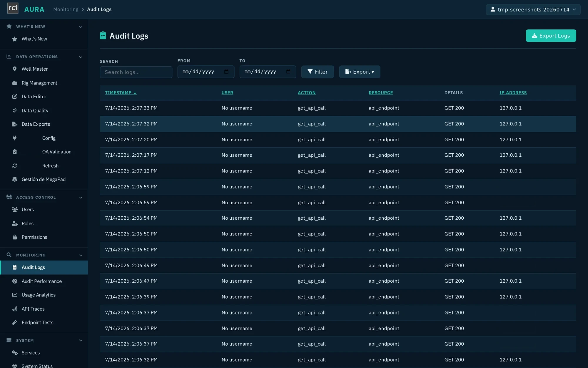
Task: Click the Endpoint Tests pen icon
Action: (15, 322)
